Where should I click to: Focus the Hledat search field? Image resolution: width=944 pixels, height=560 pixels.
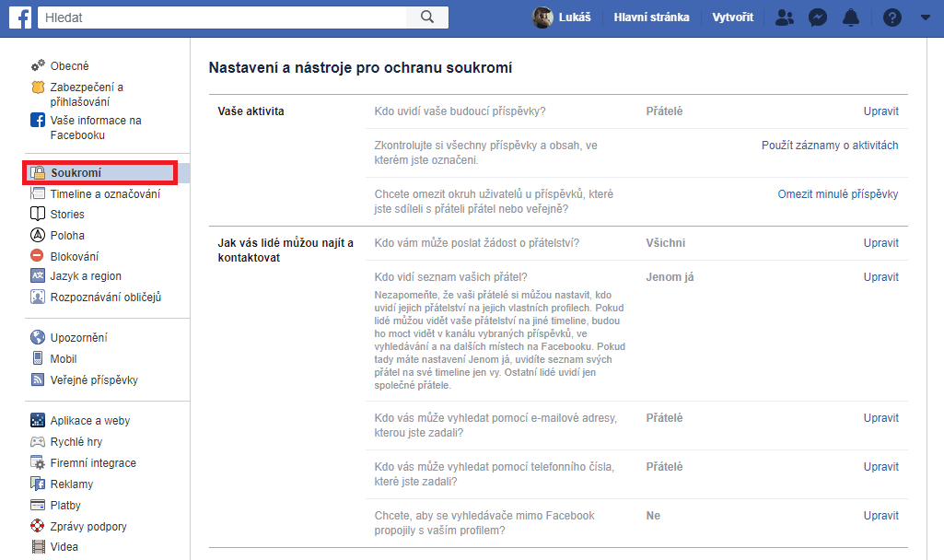[x=222, y=17]
